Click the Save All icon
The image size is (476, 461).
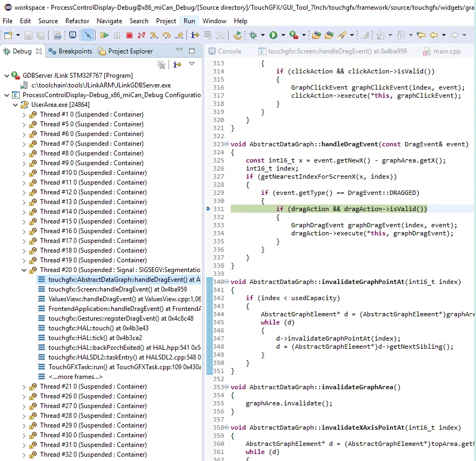(x=41, y=35)
